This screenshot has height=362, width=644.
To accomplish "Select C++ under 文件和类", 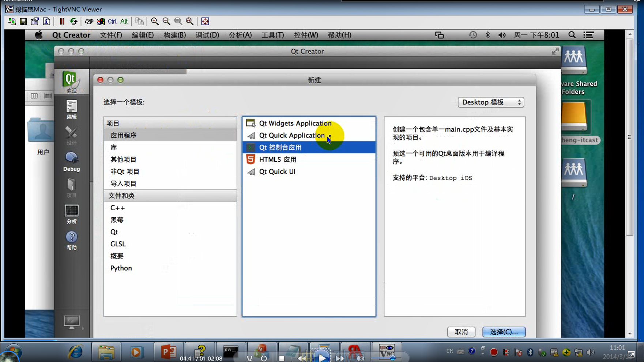I will [x=170, y=208].
